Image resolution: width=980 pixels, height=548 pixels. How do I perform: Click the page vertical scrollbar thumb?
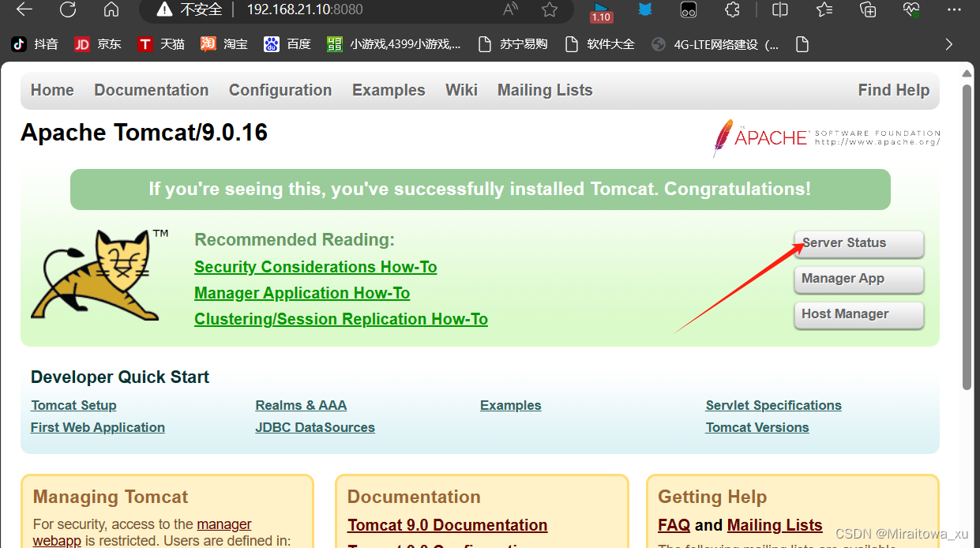[967, 237]
